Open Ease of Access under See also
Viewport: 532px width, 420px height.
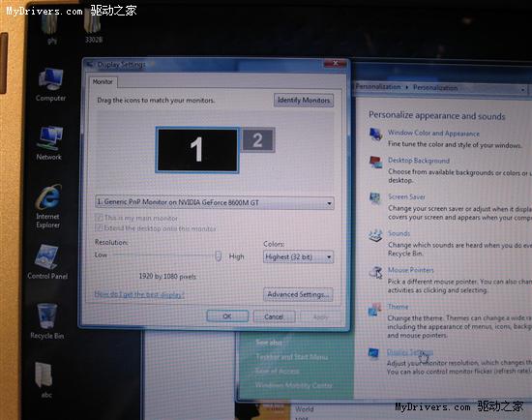(x=278, y=371)
